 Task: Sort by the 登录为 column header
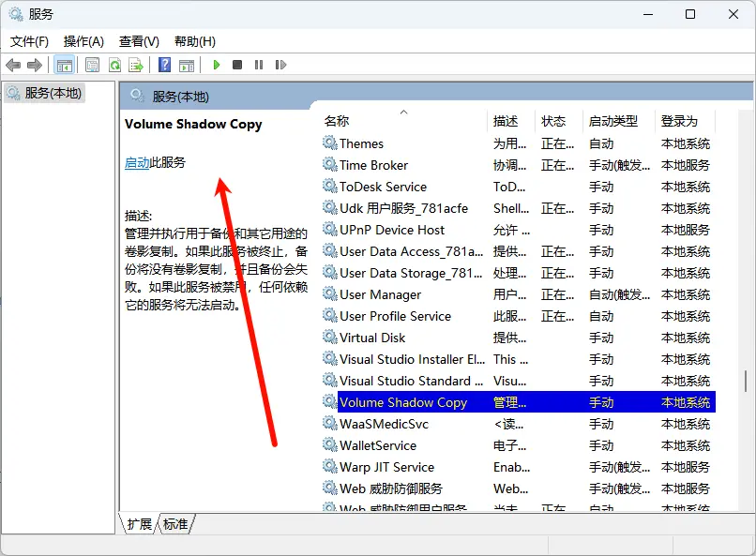686,121
